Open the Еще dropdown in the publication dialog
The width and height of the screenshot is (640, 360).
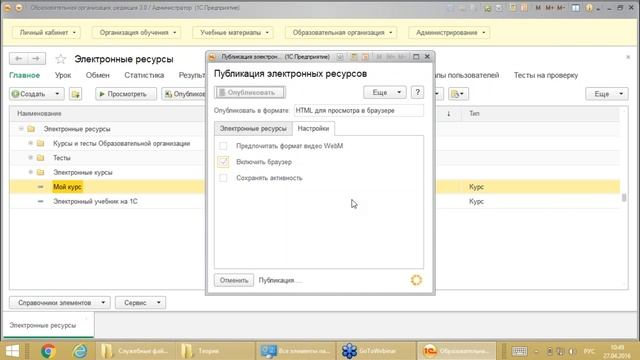[x=384, y=93]
